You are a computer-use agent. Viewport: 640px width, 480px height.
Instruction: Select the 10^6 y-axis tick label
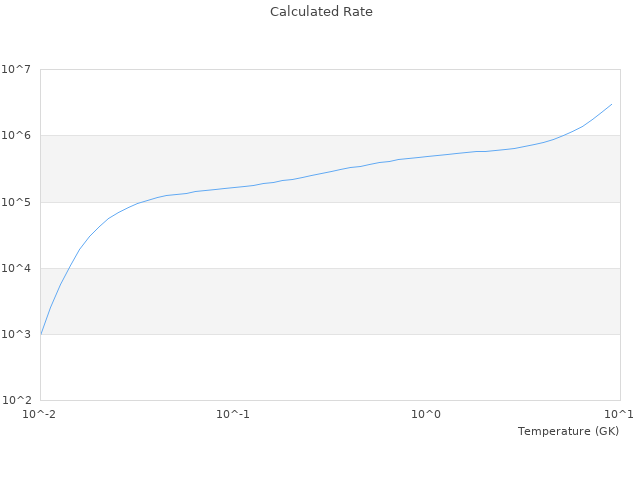(16, 136)
